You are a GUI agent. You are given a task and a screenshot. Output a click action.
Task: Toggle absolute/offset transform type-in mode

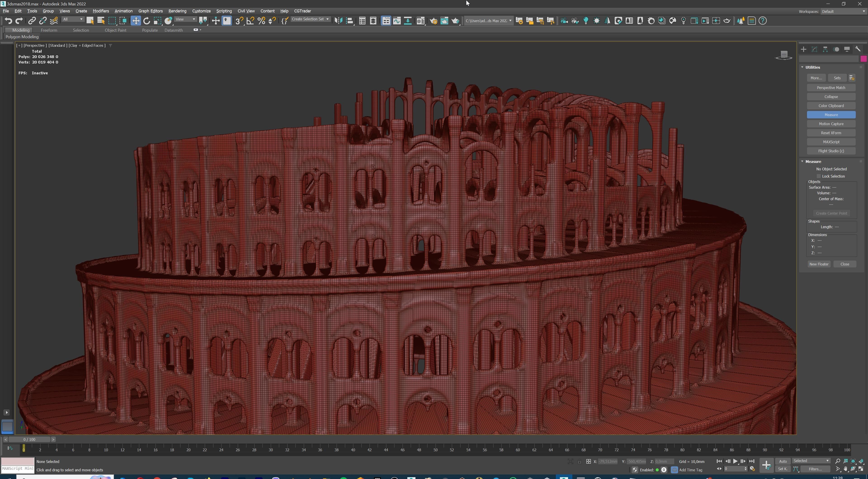click(x=588, y=461)
